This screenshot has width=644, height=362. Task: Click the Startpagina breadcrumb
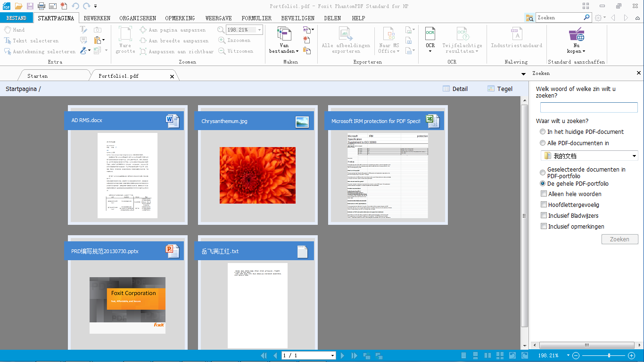pos(21,89)
